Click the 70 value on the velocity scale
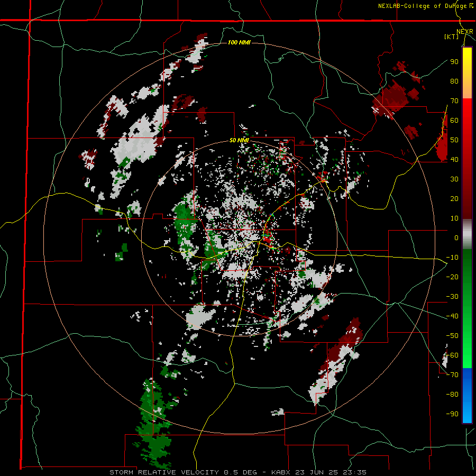Screen dimensions: 476x476 coord(454,101)
